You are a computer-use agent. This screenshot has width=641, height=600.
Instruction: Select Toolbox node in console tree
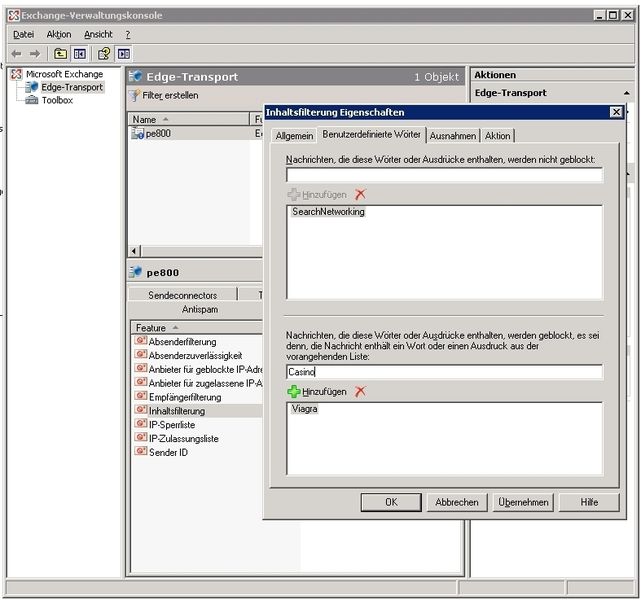click(56, 100)
